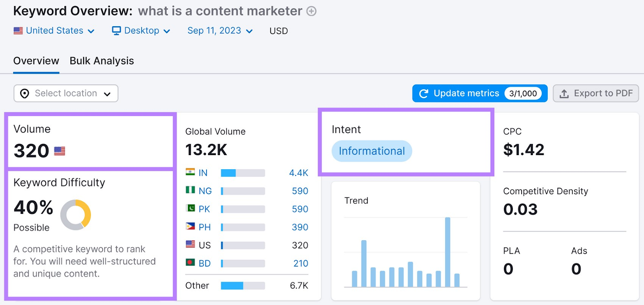Click the desktop device icon
The width and height of the screenshot is (644, 305).
[116, 30]
